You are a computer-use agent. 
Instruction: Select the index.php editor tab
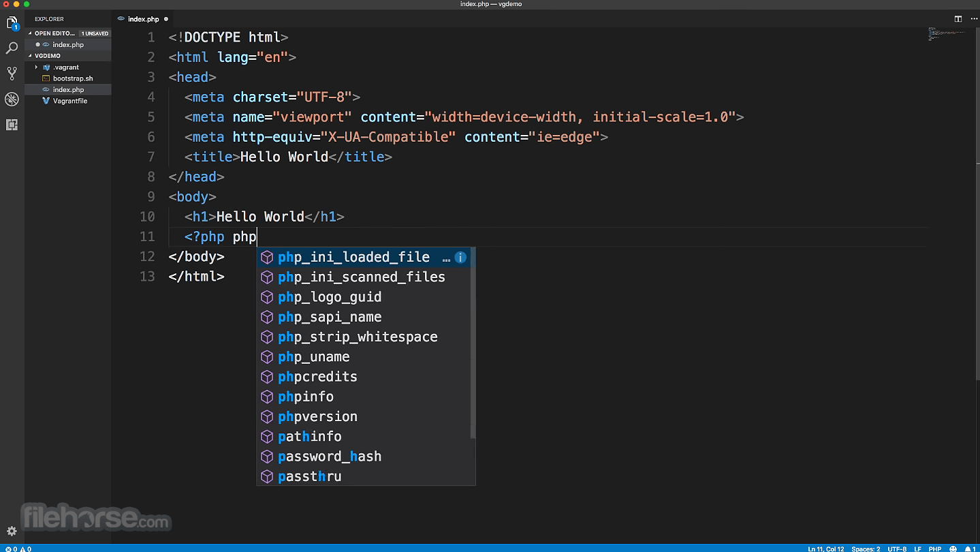click(142, 19)
